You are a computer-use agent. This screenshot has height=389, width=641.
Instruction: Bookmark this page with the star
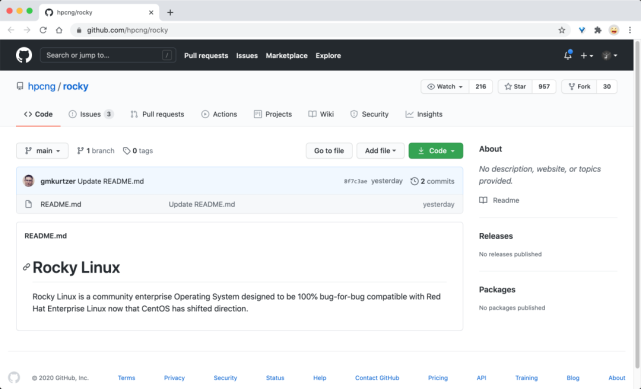coord(562,30)
